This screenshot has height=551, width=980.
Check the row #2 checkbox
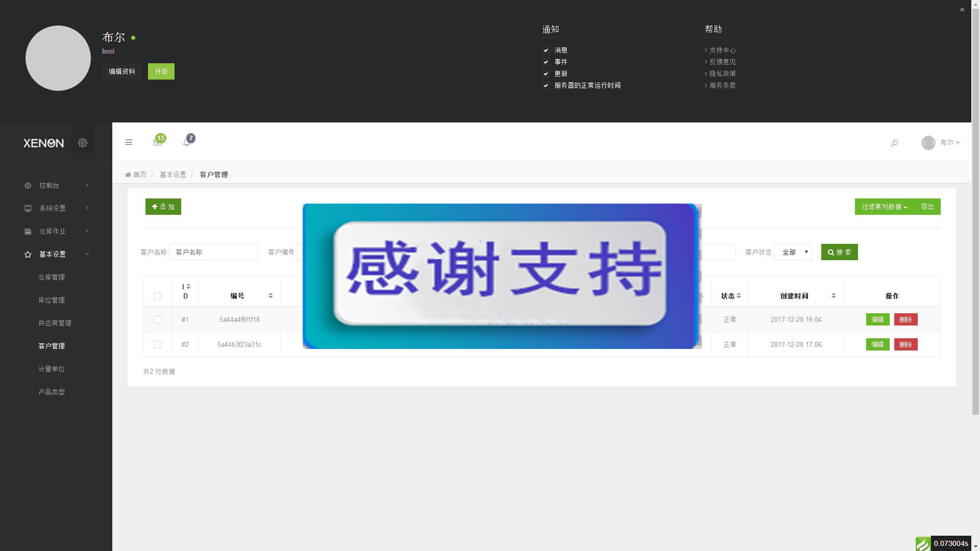(x=158, y=344)
